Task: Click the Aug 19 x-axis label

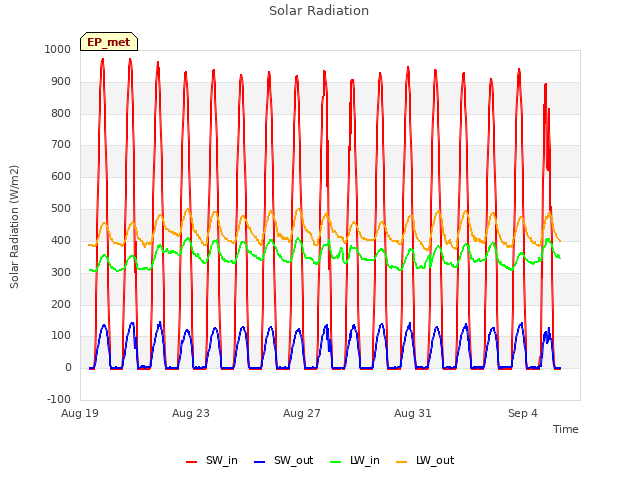Action: pyautogui.click(x=80, y=413)
